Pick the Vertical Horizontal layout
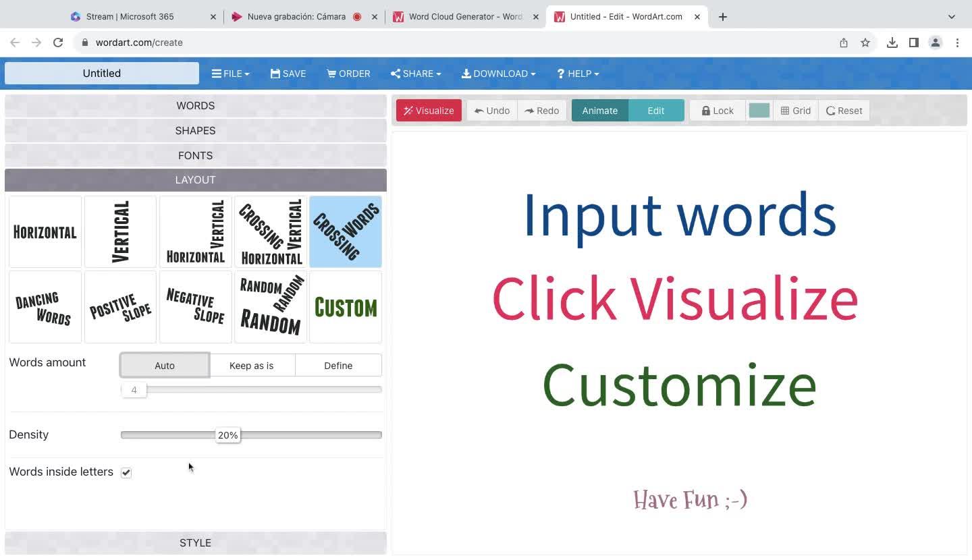Image resolution: width=972 pixels, height=560 pixels. point(196,232)
